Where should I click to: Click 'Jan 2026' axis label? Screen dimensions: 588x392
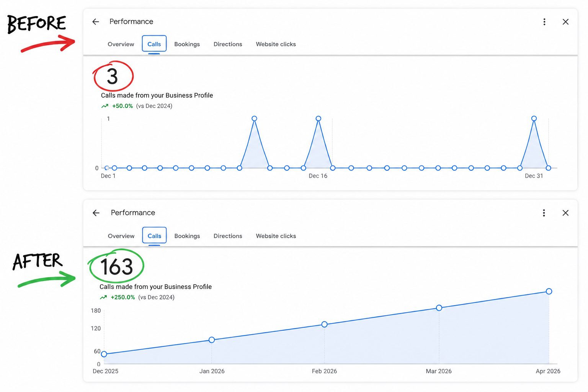pyautogui.click(x=212, y=371)
